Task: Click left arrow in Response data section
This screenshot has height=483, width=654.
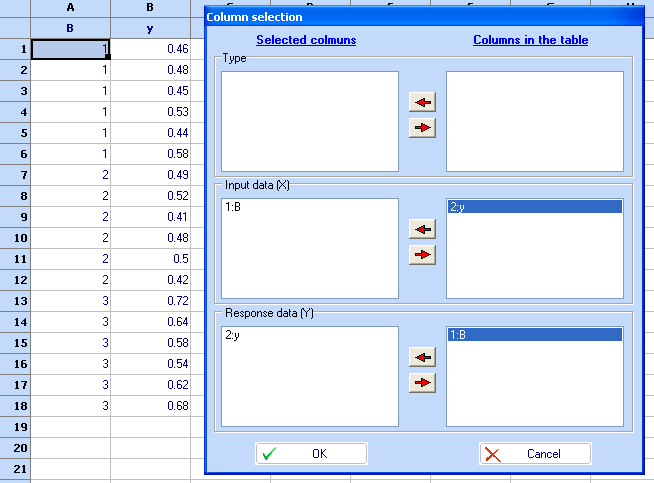Action: (422, 357)
